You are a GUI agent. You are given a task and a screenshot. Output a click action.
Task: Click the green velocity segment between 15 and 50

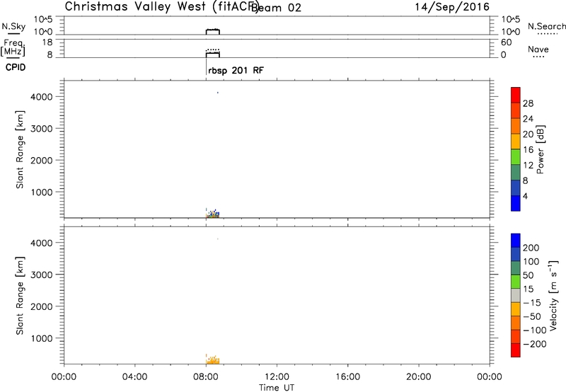[516, 282]
